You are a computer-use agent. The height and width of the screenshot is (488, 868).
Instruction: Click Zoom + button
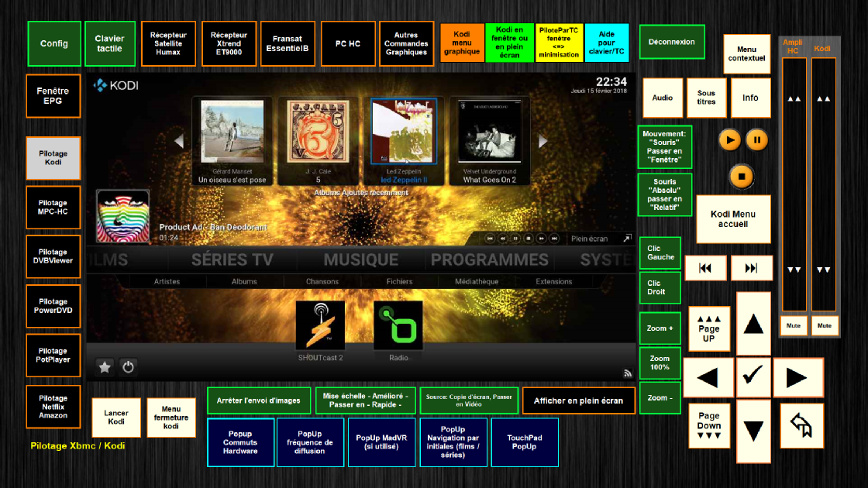[660, 328]
